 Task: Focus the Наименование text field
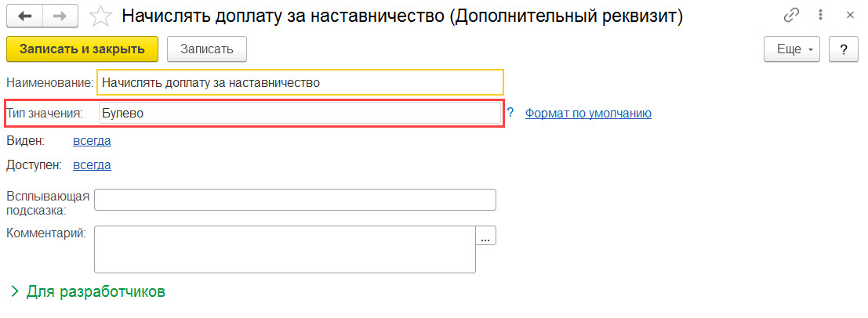click(x=299, y=82)
